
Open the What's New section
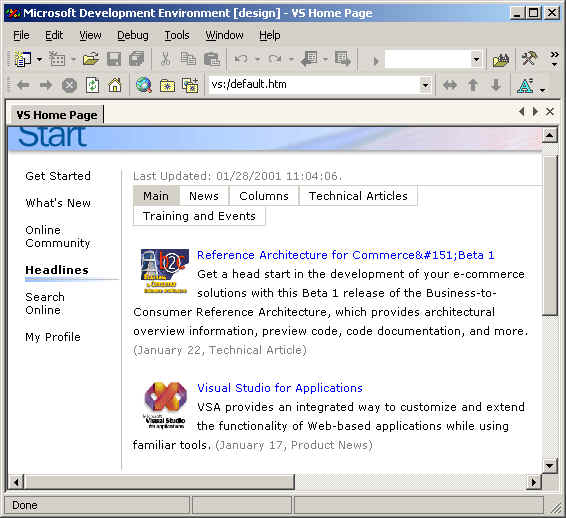tap(58, 203)
